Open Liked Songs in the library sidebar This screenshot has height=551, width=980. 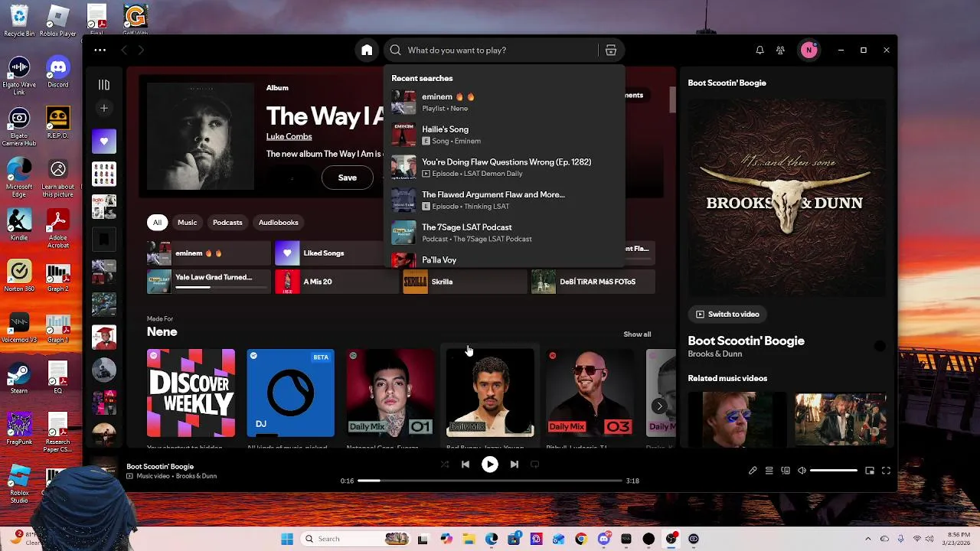pos(104,142)
